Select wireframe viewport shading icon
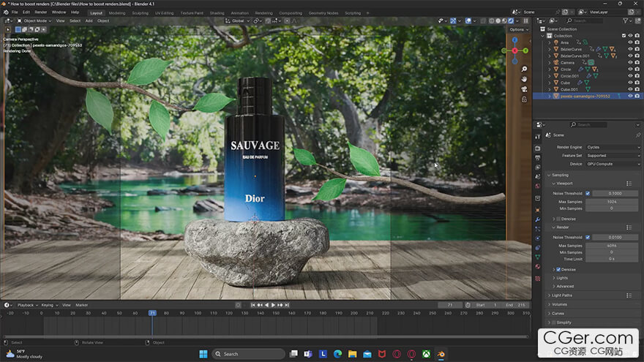644x362 pixels. tap(492, 20)
